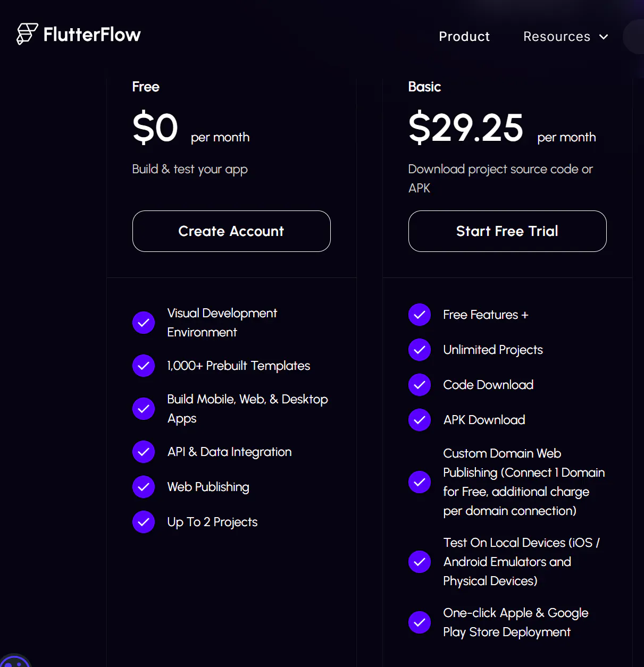Screen dimensions: 644x667
Task: Click checkmark beside Visual Development Environment
Action: [x=144, y=323]
